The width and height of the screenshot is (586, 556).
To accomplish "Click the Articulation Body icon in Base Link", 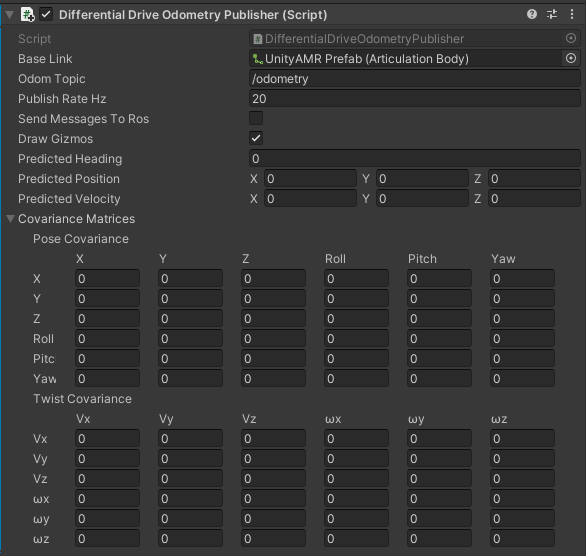I will point(257,59).
